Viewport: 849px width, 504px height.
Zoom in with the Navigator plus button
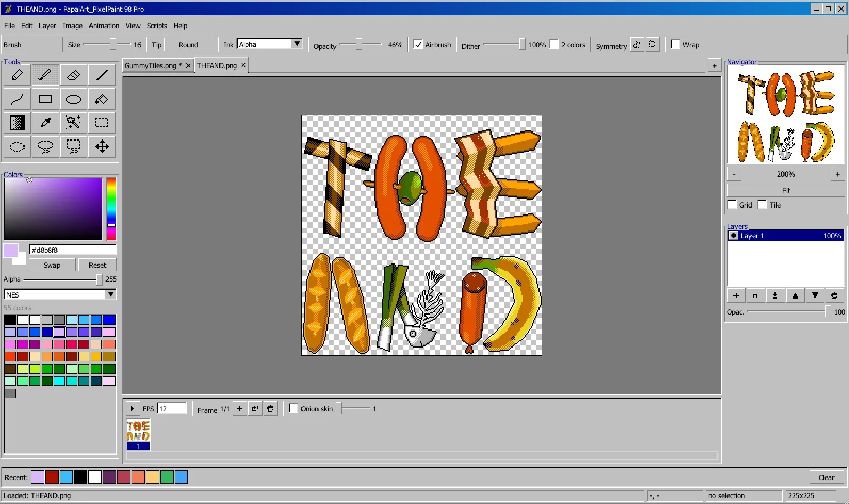(838, 174)
